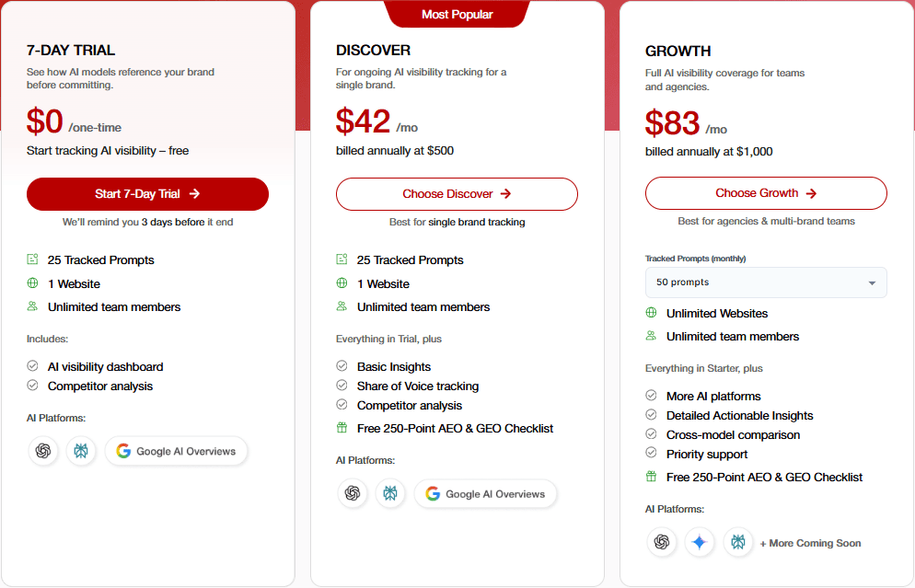Select the ChatGPT icon under Trial AI Platforms
The height and width of the screenshot is (588, 915).
[43, 451]
